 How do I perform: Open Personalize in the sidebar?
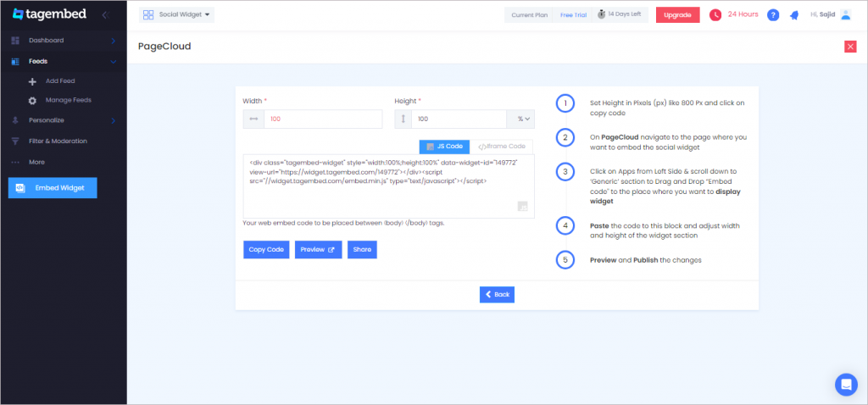coord(47,120)
